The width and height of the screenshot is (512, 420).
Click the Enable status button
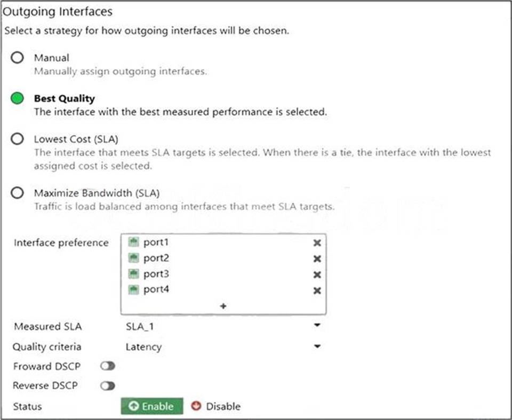pyautogui.click(x=152, y=406)
